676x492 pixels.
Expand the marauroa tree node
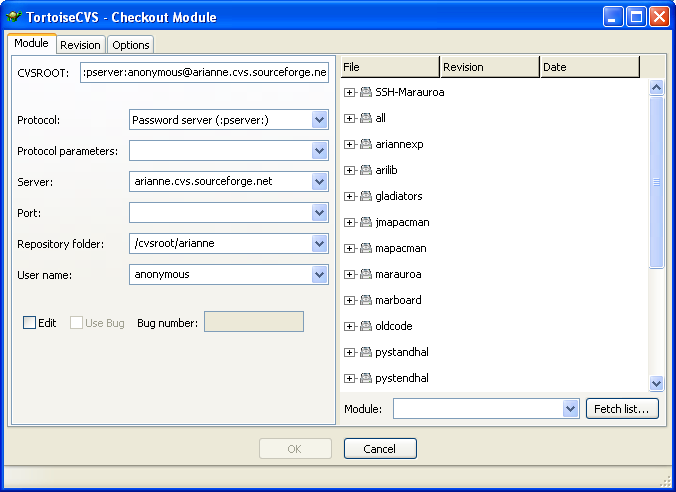[350, 274]
